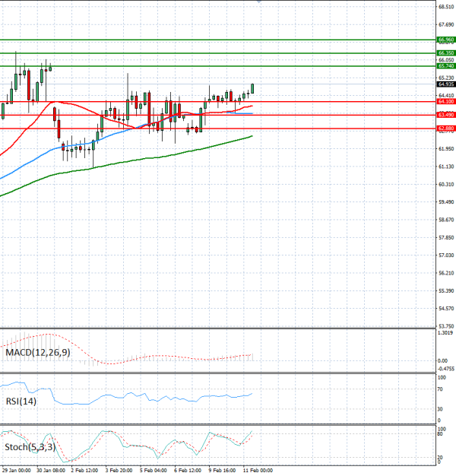Select the 63.490 red support price tag
This screenshot has height=476, width=456.
(446, 115)
